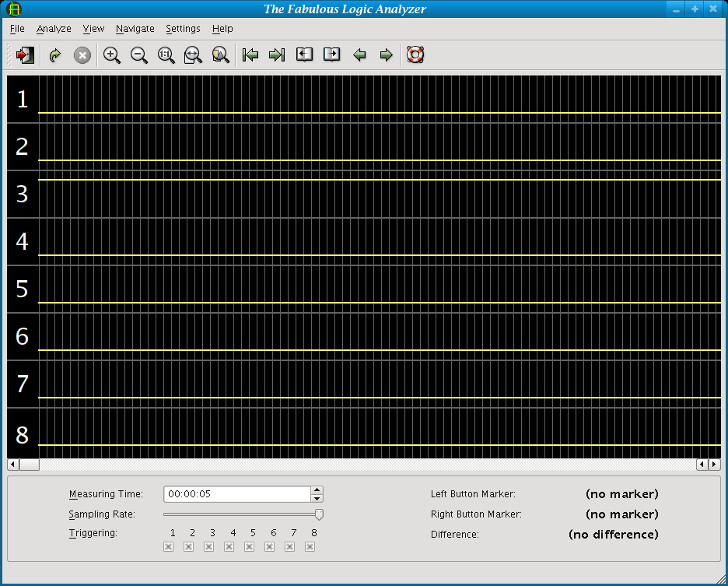Image resolution: width=728 pixels, height=586 pixels.
Task: Jump to the end with last-position arrow
Action: pos(277,55)
